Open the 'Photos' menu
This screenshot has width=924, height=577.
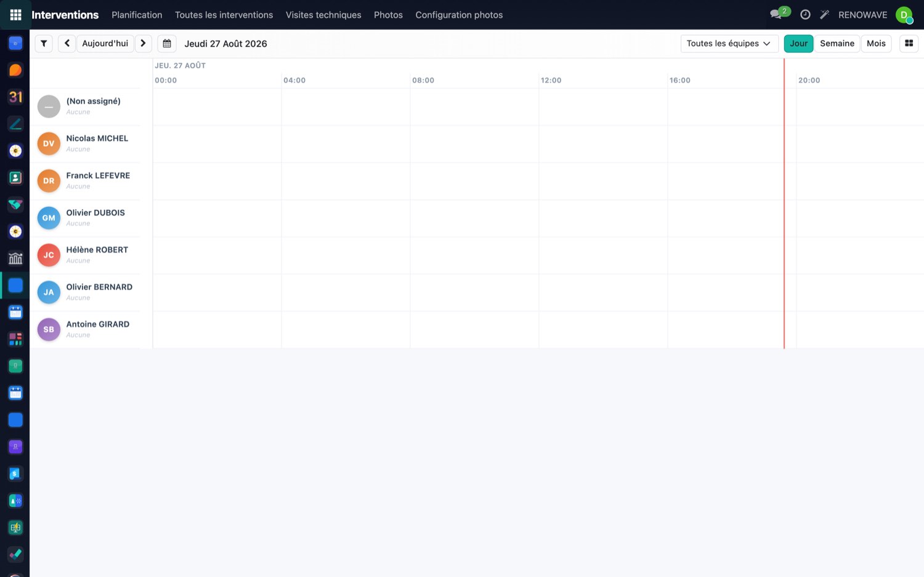click(388, 15)
